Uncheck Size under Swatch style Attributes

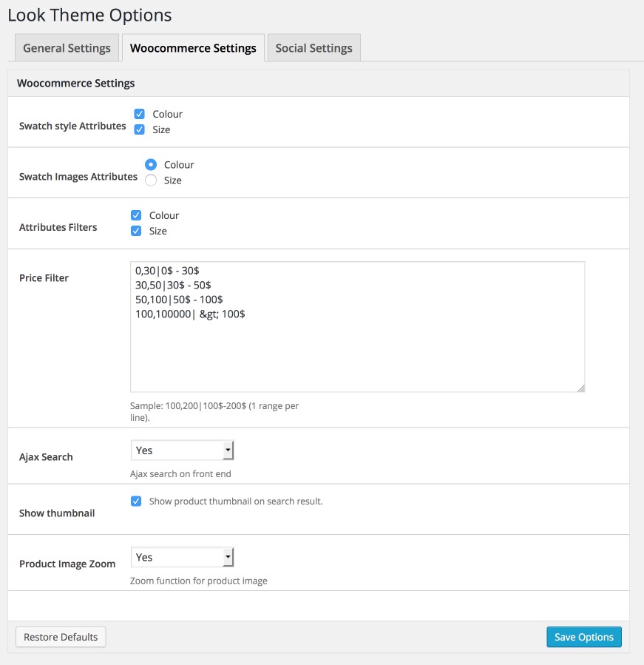(x=139, y=129)
